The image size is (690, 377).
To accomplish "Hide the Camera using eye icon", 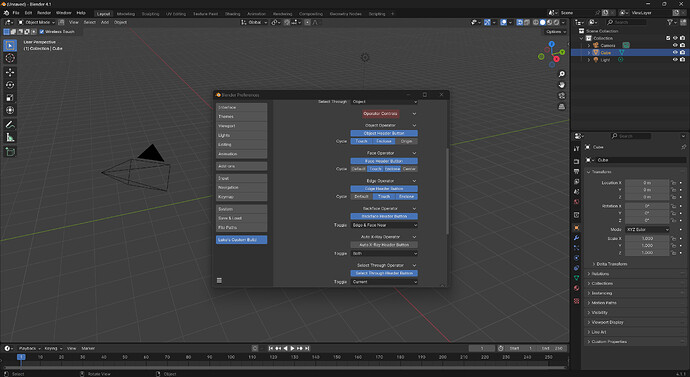I will point(675,45).
